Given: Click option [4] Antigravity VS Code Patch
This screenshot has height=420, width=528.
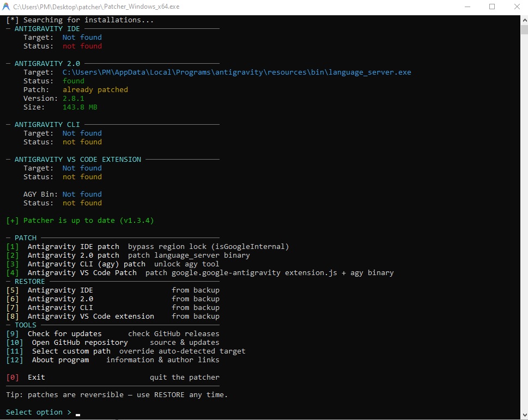Looking at the screenshot, I should click(200, 273).
